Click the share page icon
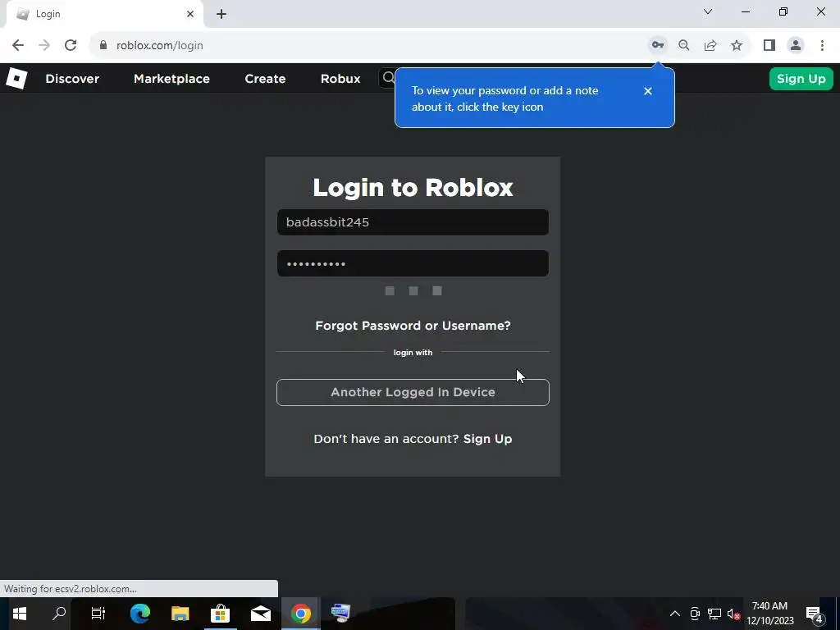Image resolution: width=840 pixels, height=630 pixels. [710, 46]
